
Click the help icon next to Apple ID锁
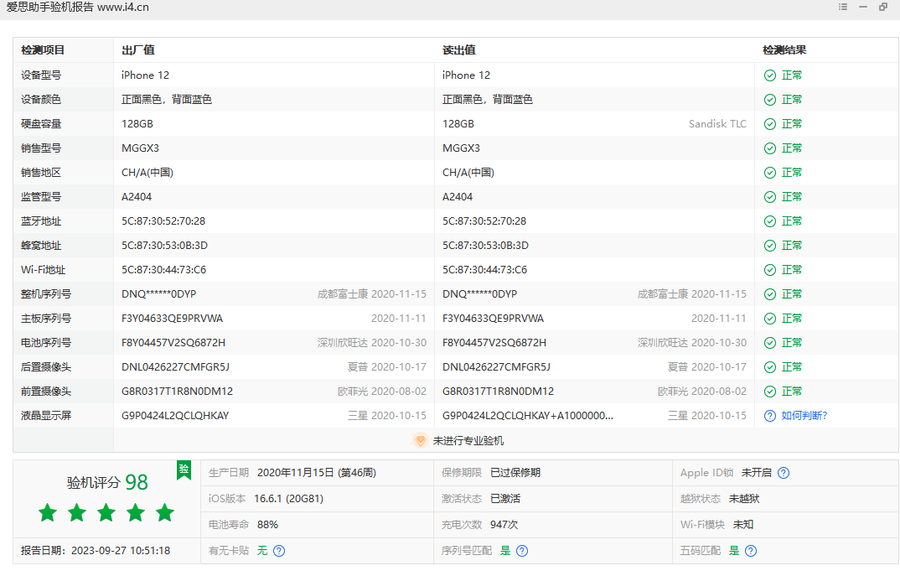(x=783, y=473)
